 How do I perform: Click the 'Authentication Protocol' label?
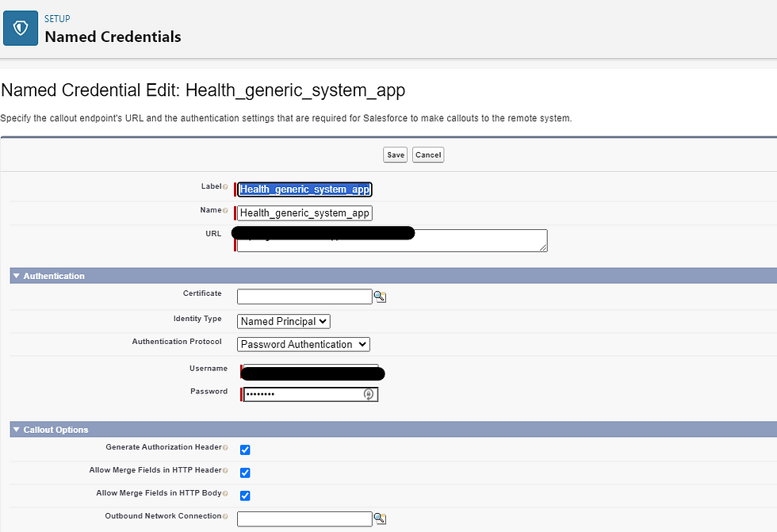[177, 341]
